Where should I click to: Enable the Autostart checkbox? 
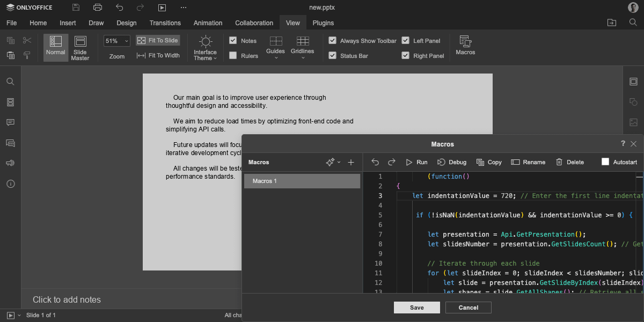(605, 162)
